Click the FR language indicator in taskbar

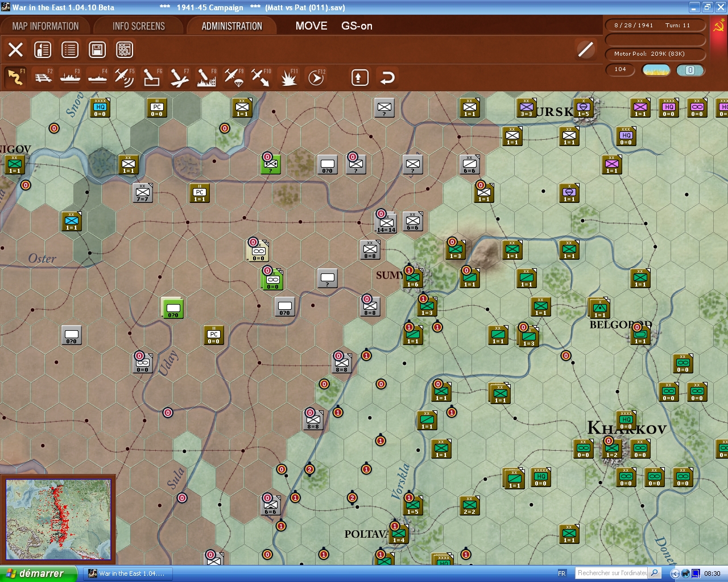562,573
